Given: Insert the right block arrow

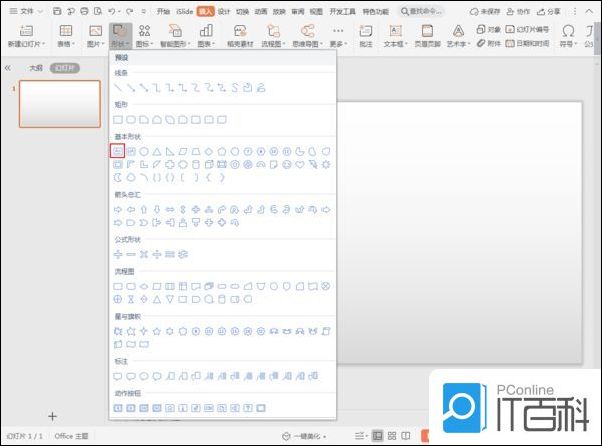Looking at the screenshot, I should 118,210.
